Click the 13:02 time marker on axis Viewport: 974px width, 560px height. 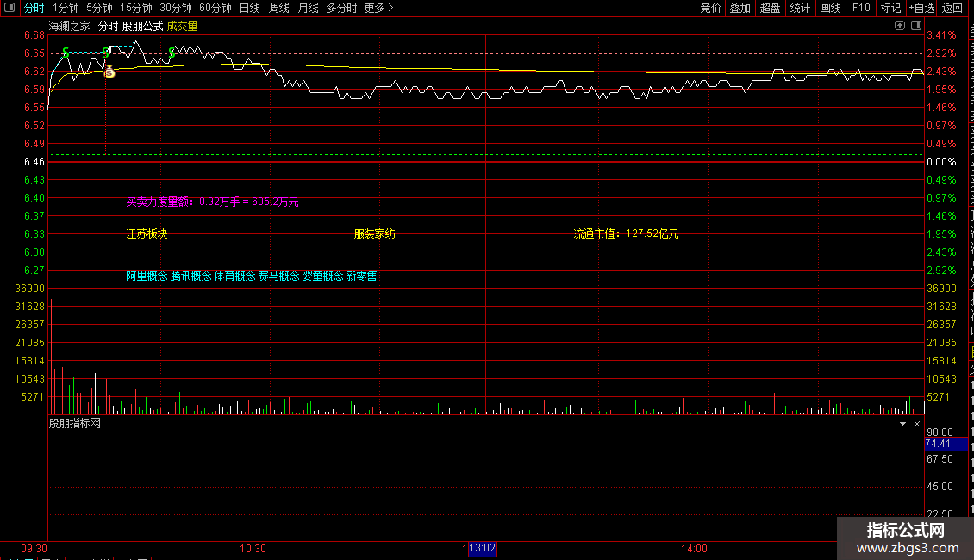point(482,548)
